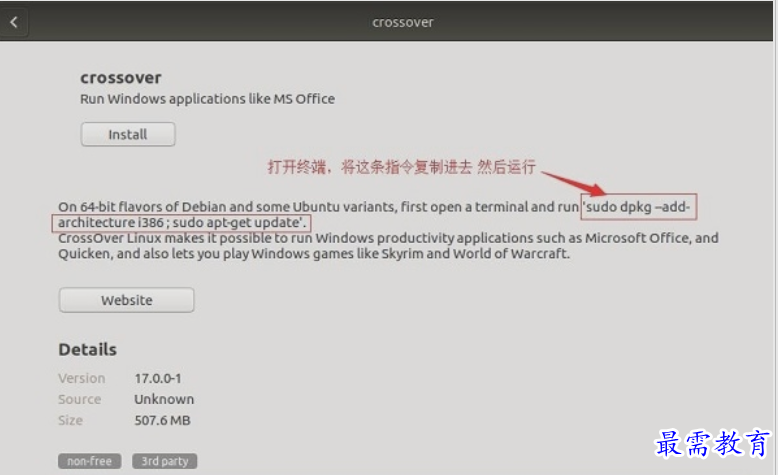
Task: Select the non-free tag
Action: (89, 461)
